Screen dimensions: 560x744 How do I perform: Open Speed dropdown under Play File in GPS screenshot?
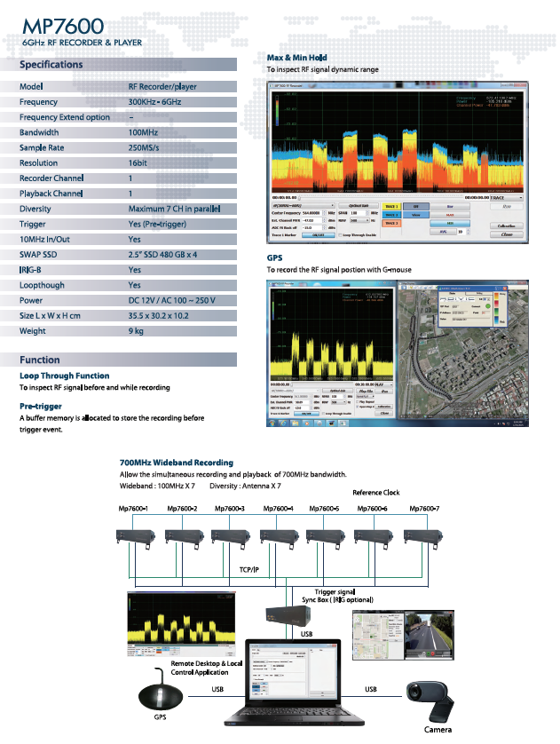[x=366, y=397]
